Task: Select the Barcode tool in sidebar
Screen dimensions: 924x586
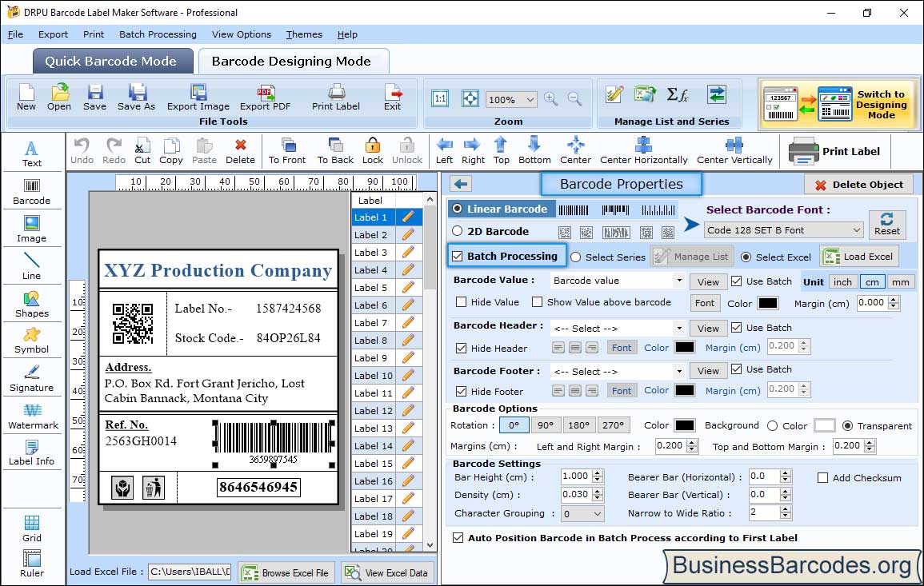Action: 32,192
